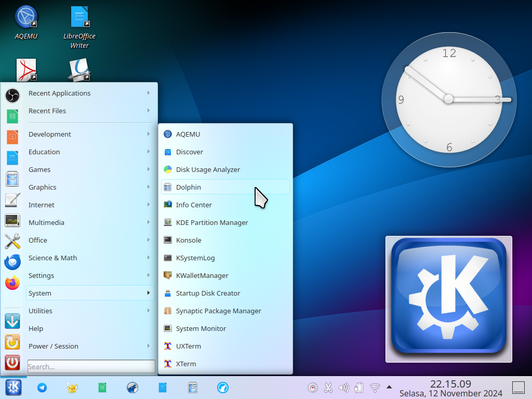
Task: Launch AQEMU from System submenu
Action: (x=225, y=134)
